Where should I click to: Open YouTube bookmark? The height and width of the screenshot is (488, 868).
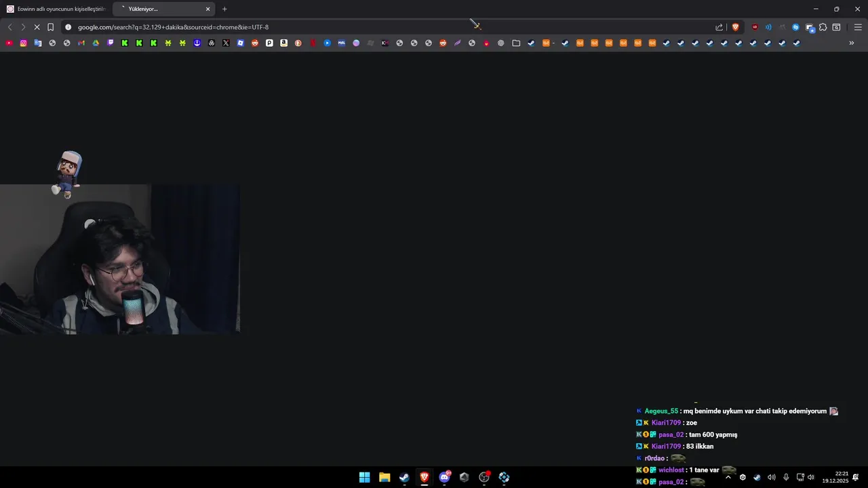click(9, 43)
